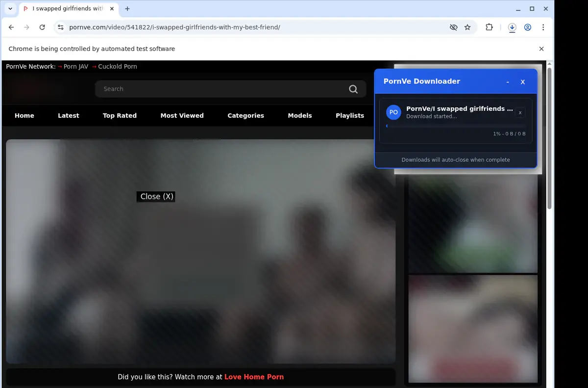Click the 'PornVe Downloader' title text
Screen dimensions: 588x388
[422, 81]
